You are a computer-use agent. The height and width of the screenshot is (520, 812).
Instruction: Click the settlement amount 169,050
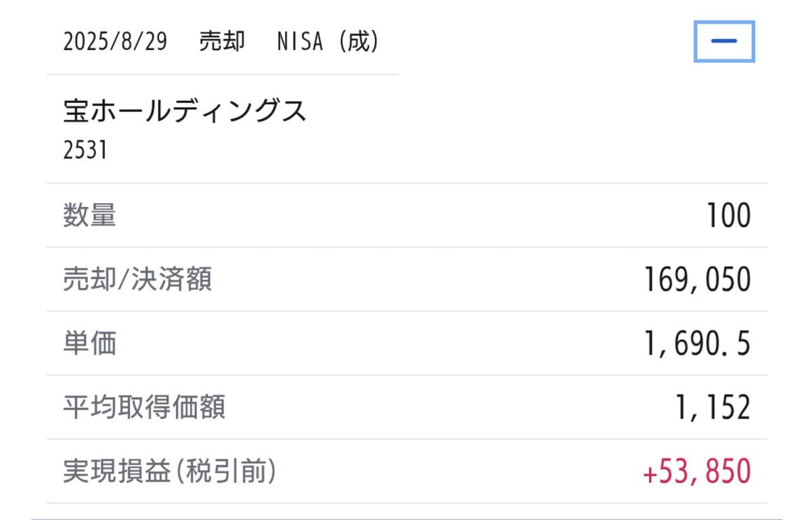click(697, 280)
